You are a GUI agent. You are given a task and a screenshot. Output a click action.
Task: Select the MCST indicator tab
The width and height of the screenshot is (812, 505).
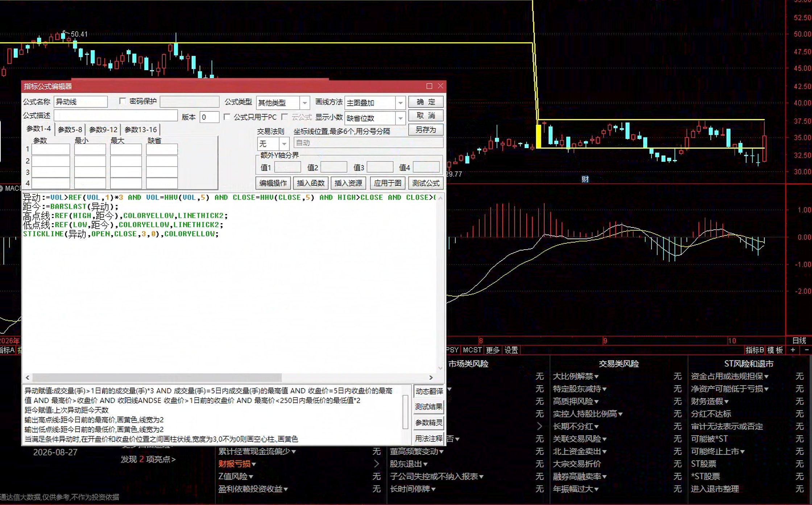[472, 350]
